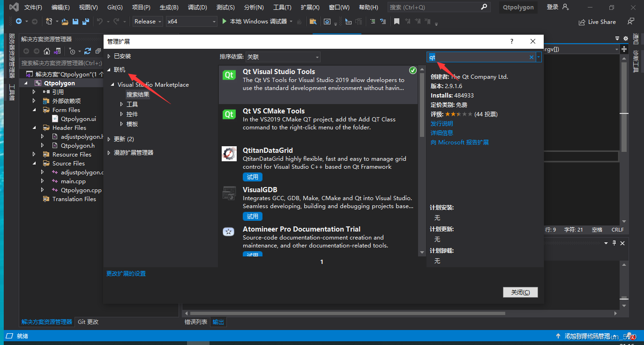Click the Visual Studio logo at top left
Viewport: 644px width, 345px height.
coord(14,7)
